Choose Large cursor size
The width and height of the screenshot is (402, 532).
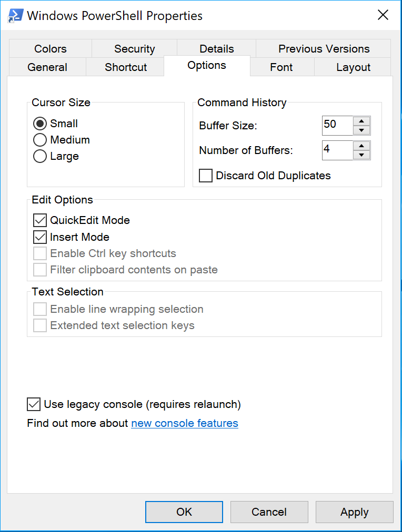(39, 156)
